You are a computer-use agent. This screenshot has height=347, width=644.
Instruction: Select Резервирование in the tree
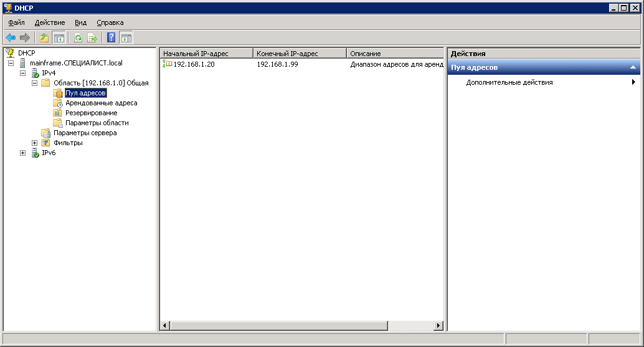[x=91, y=113]
